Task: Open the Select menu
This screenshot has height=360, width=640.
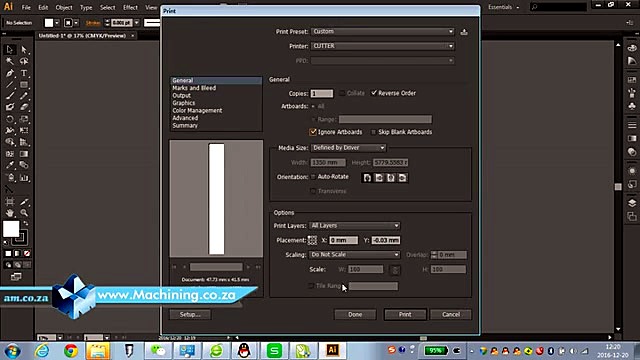Action: point(107,7)
